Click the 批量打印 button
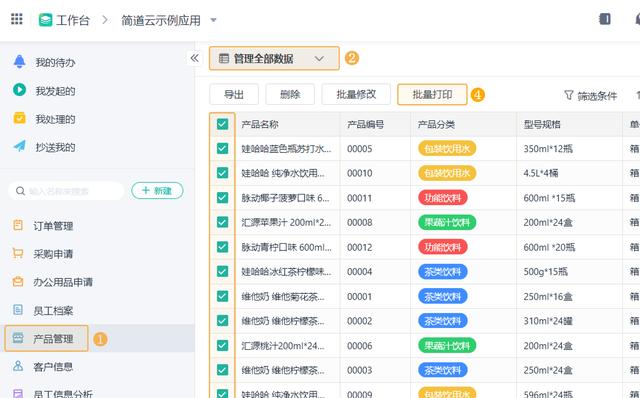The width and height of the screenshot is (640, 398). click(432, 94)
